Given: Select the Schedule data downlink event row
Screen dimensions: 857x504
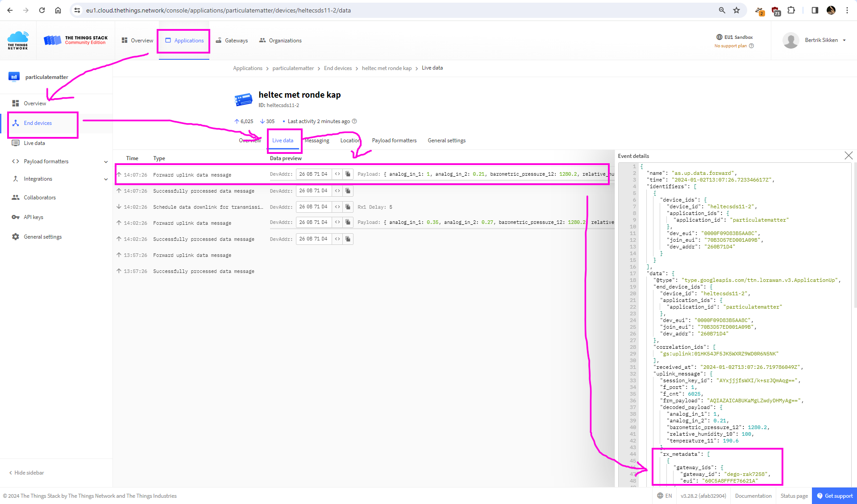Looking at the screenshot, I should (364, 207).
